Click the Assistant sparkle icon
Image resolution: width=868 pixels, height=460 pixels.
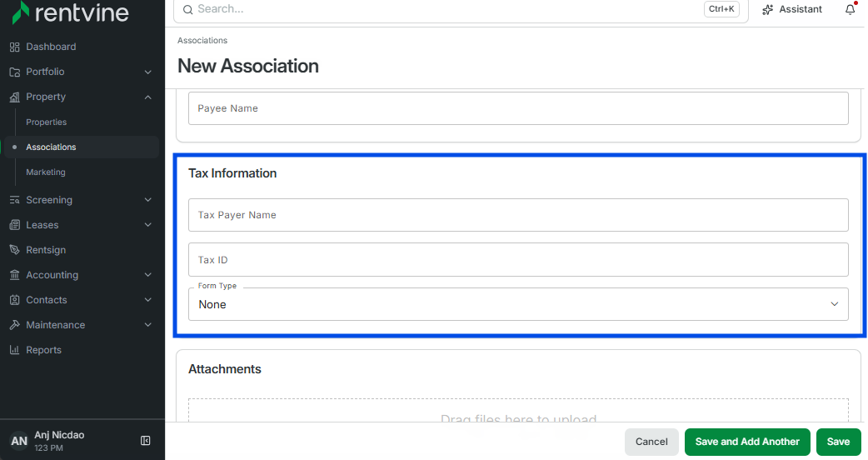click(767, 9)
